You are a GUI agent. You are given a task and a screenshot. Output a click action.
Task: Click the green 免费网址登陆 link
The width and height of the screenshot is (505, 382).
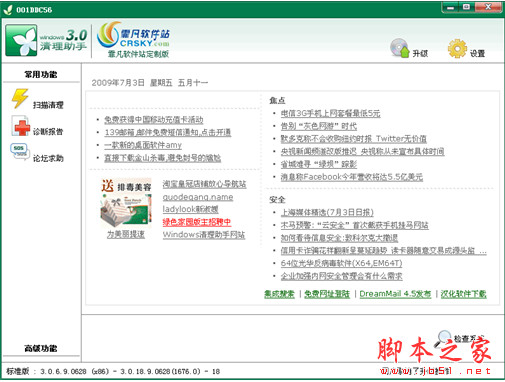coord(327,294)
